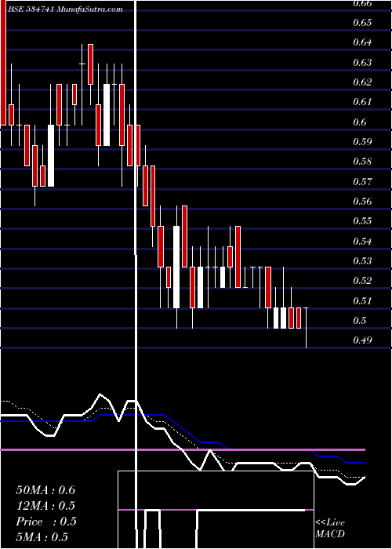Click the 0.51 price axis label
The height and width of the screenshot is (549, 392).
(362, 301)
